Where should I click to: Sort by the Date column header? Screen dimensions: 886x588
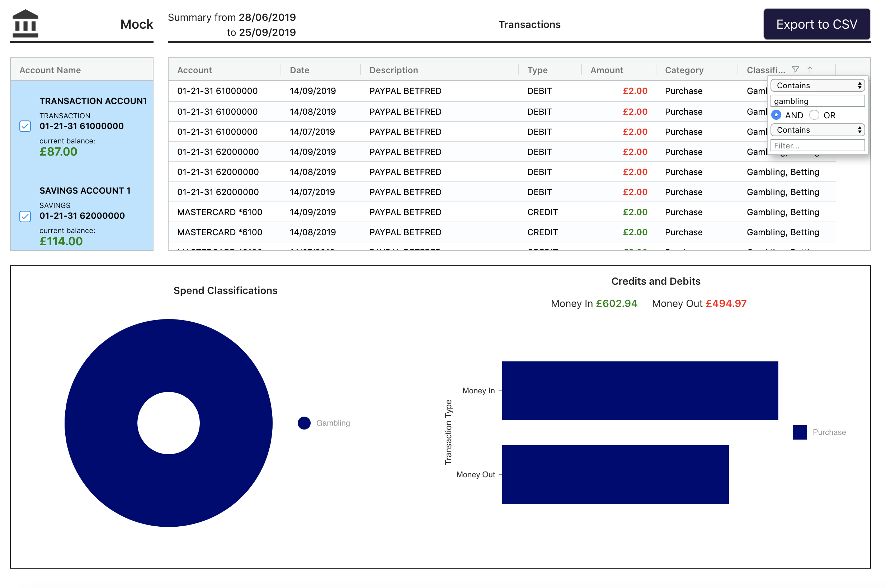[x=299, y=70]
